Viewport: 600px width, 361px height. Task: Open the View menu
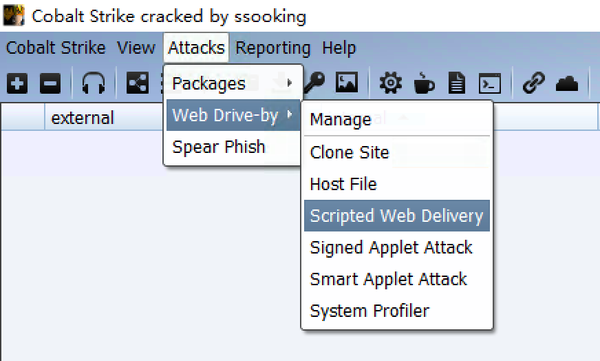click(136, 48)
